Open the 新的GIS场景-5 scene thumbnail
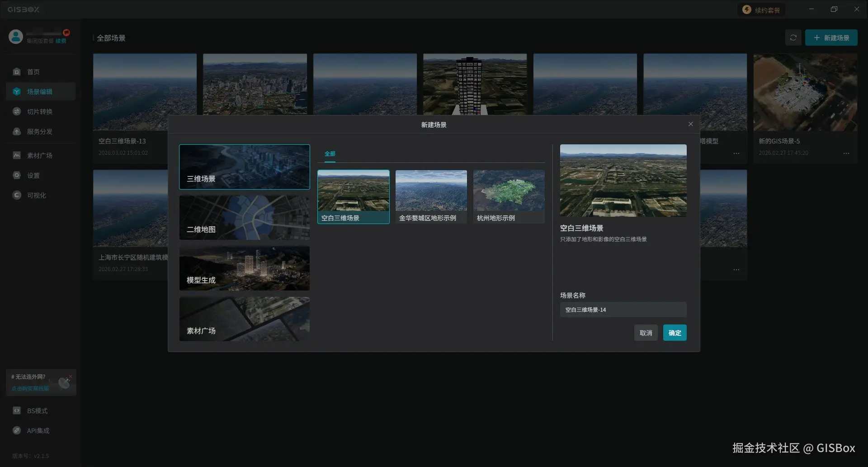Screen dimensions: 868x467 tap(805, 92)
